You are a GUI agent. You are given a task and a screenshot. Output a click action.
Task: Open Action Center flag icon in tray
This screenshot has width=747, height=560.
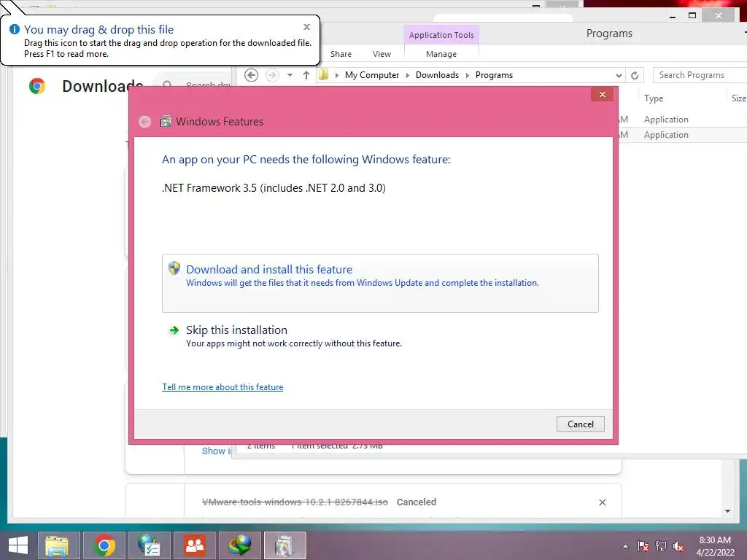[x=643, y=546]
